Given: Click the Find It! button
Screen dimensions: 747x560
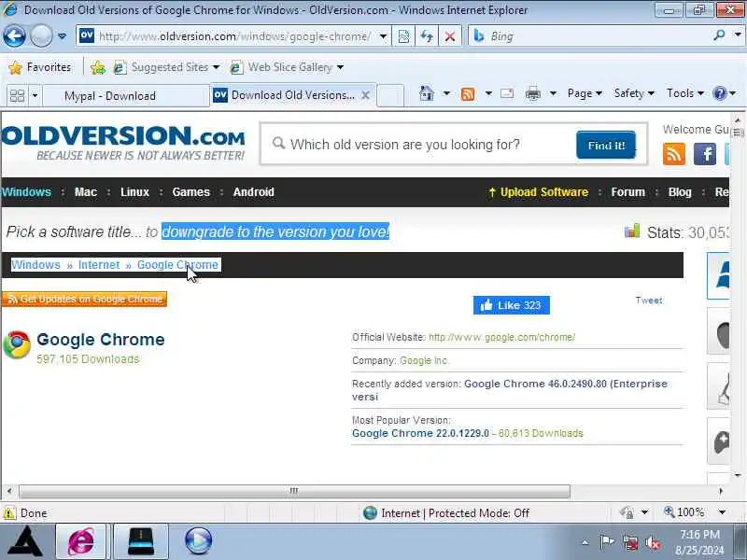Looking at the screenshot, I should coord(605,145).
